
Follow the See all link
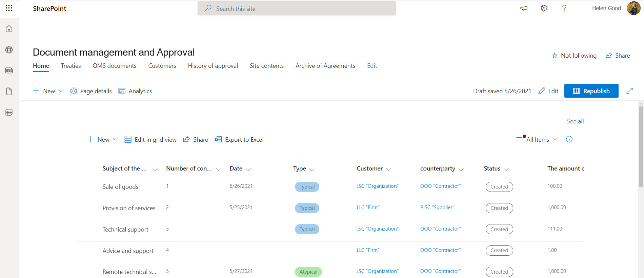(x=575, y=121)
